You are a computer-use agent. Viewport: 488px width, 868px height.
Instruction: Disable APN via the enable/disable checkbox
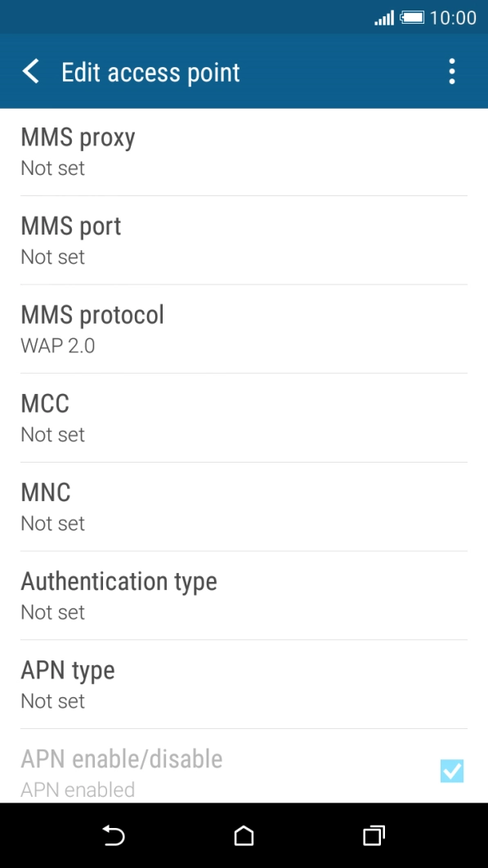click(x=452, y=772)
